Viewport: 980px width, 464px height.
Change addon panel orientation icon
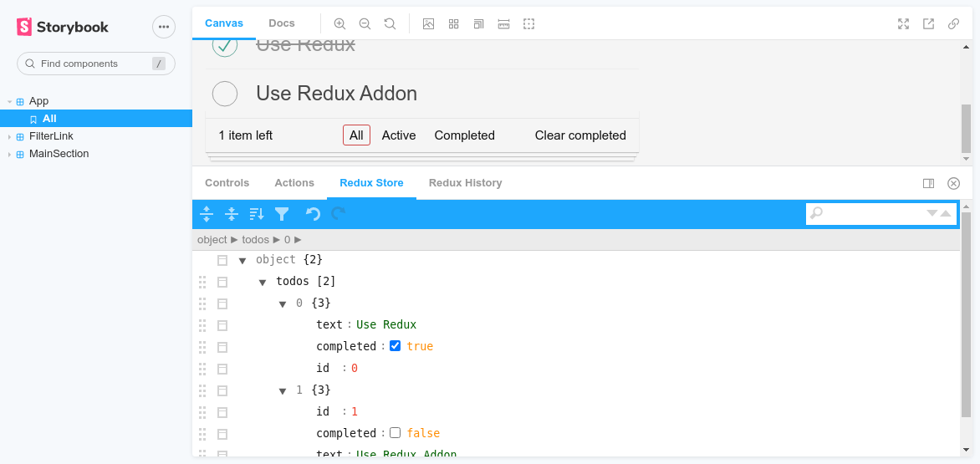[x=929, y=183]
